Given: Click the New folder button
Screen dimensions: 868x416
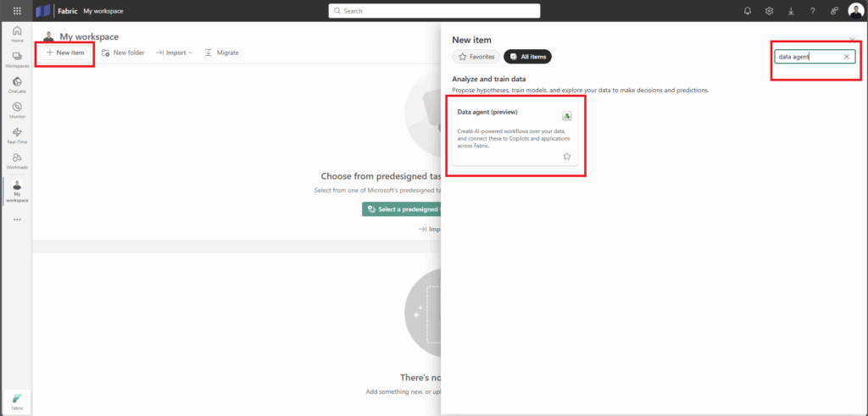Looking at the screenshot, I should (x=123, y=53).
